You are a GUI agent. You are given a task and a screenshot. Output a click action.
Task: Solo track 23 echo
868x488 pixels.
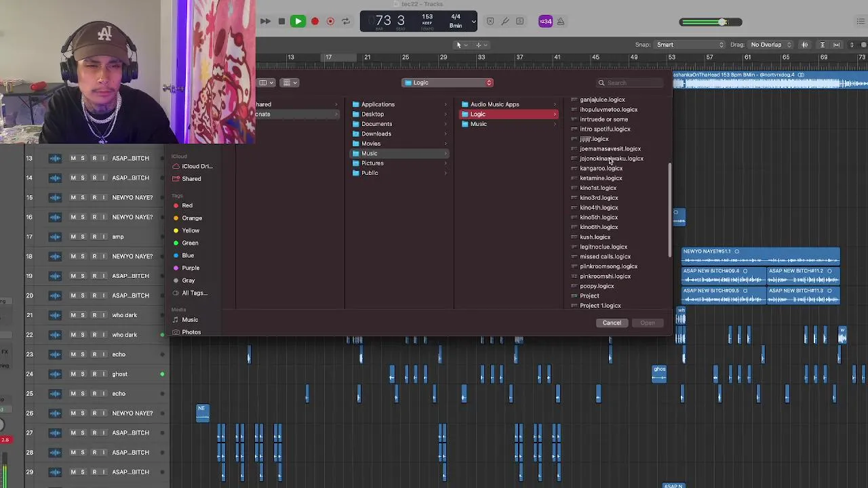tap(83, 354)
